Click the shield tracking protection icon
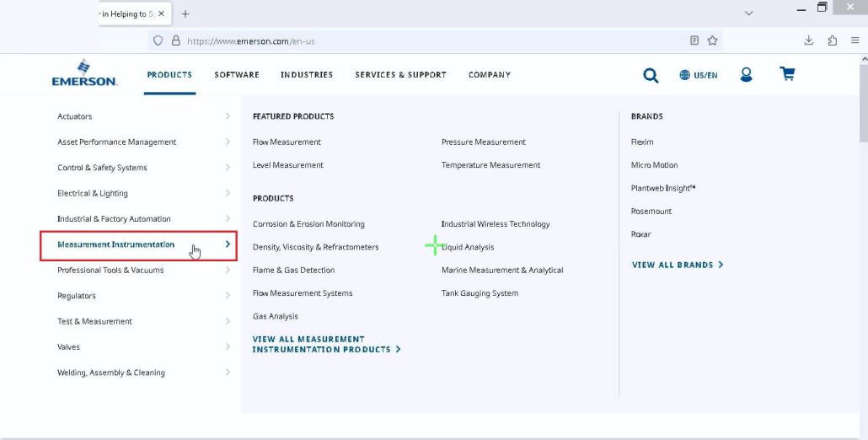The width and height of the screenshot is (868, 440). click(x=158, y=41)
